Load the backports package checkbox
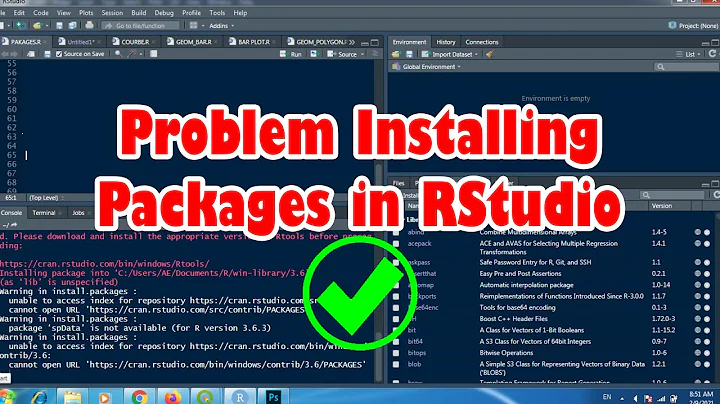Image resolution: width=720 pixels, height=404 pixels. [x=396, y=296]
